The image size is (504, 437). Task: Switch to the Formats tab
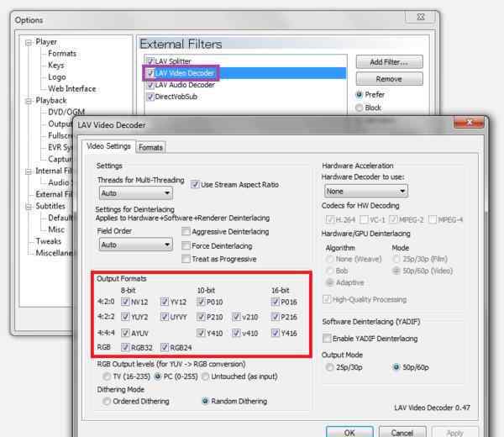point(150,148)
